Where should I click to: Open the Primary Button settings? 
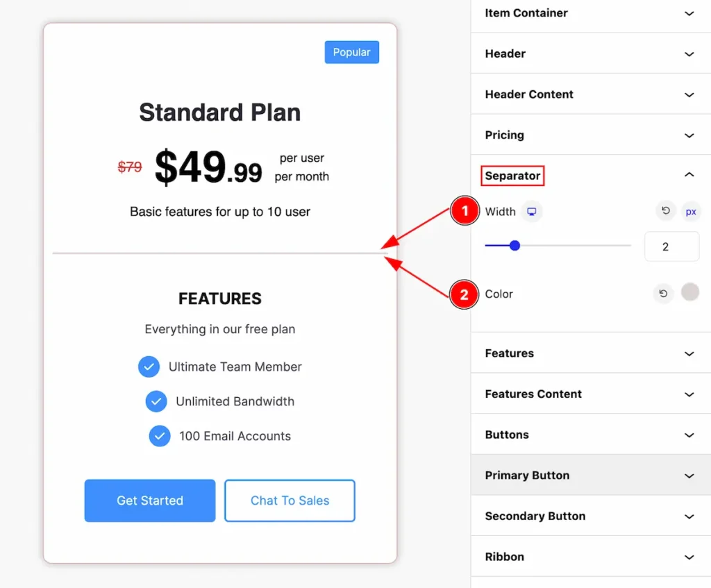(591, 475)
